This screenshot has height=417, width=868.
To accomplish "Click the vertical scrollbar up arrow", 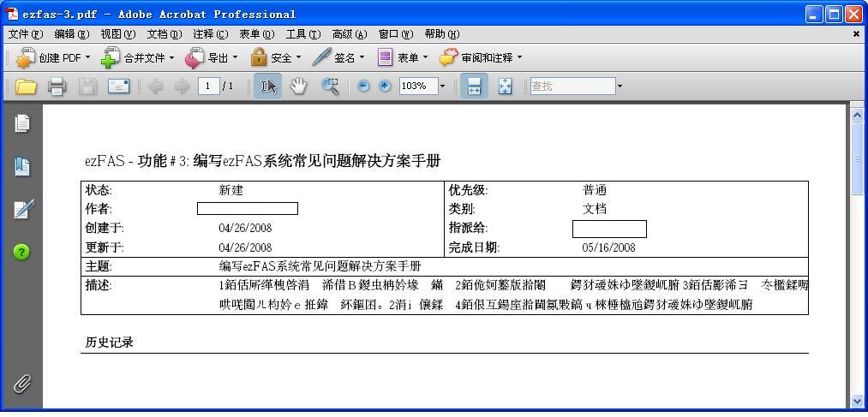I will pos(857,115).
